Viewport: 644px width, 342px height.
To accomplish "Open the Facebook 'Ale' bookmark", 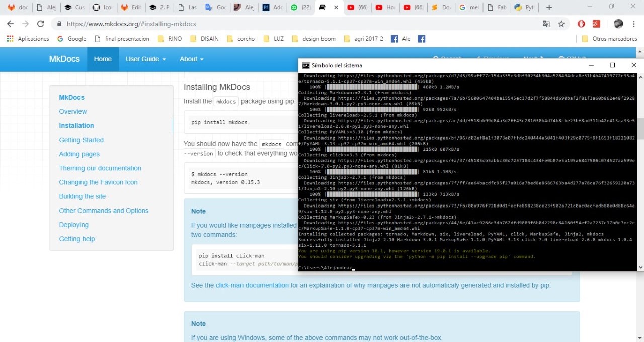I will click(400, 39).
